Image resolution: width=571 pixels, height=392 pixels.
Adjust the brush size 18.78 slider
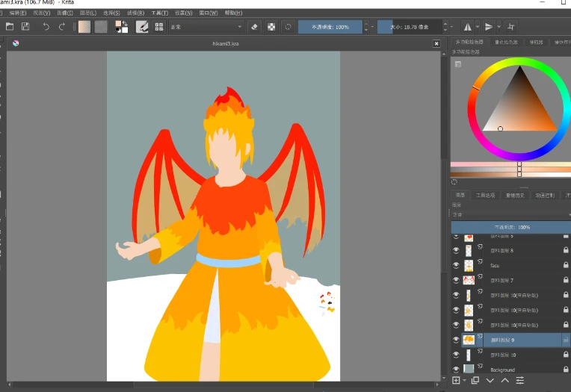click(x=410, y=27)
